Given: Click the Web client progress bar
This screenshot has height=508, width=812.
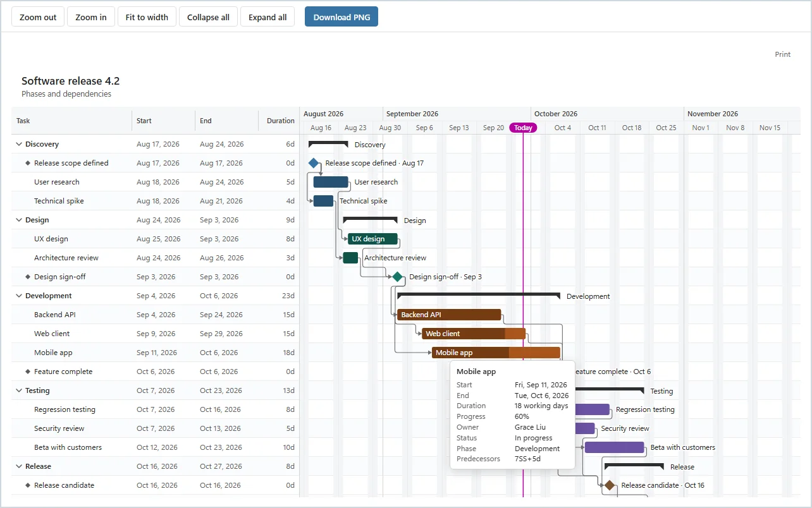Looking at the screenshot, I should (474, 334).
